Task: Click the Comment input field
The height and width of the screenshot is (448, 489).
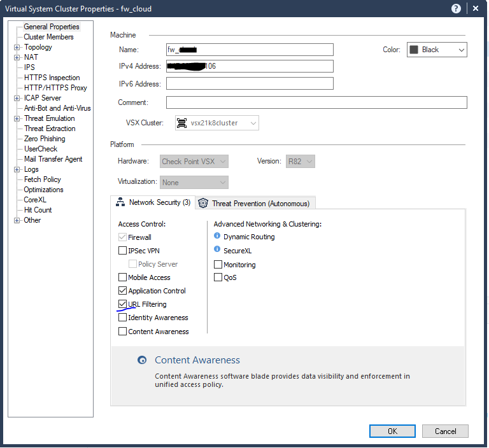Action: (x=316, y=102)
